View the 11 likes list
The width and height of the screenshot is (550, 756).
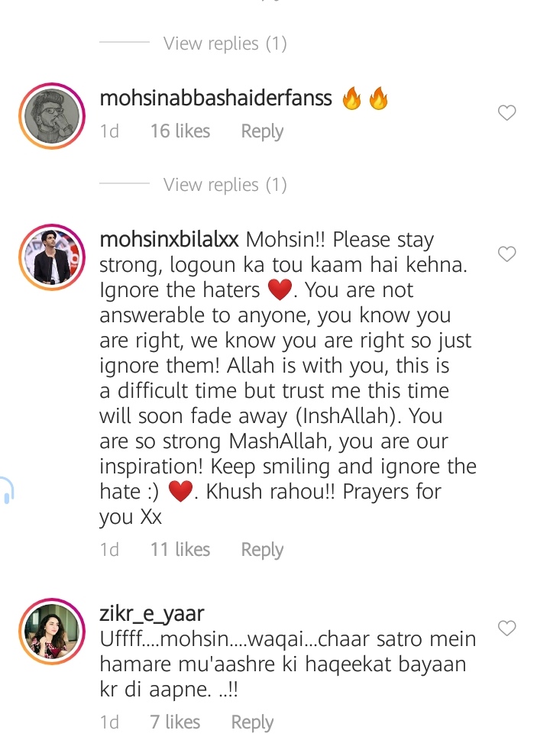tap(180, 550)
